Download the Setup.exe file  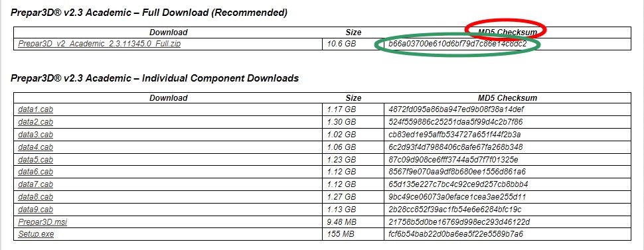(36, 234)
